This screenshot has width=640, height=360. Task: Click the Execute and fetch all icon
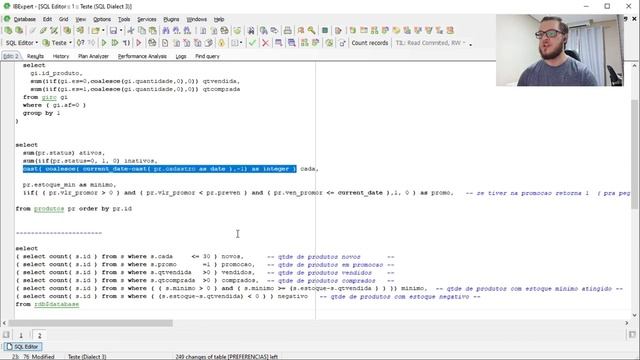click(x=115, y=43)
